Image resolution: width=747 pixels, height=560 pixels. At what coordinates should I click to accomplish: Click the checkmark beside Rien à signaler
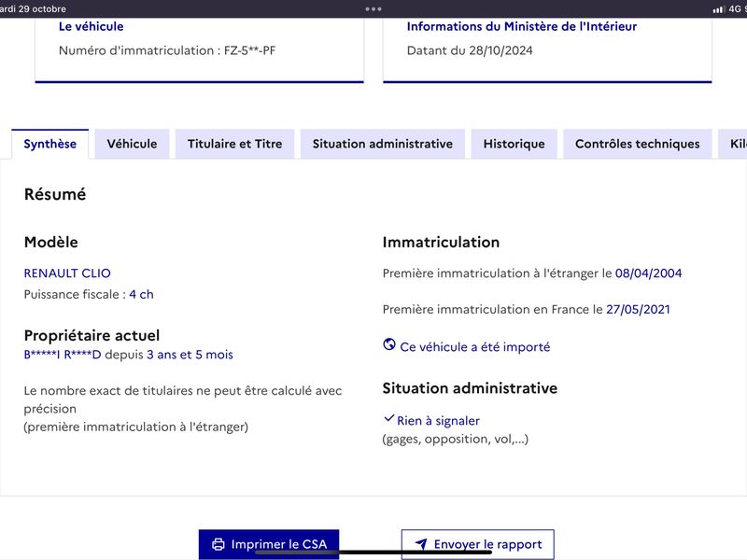pos(388,418)
